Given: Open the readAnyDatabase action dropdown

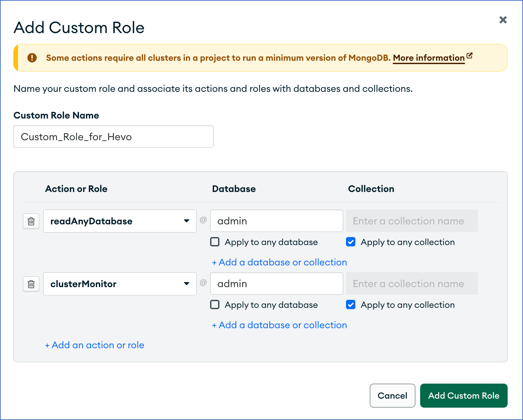Looking at the screenshot, I should 120,221.
